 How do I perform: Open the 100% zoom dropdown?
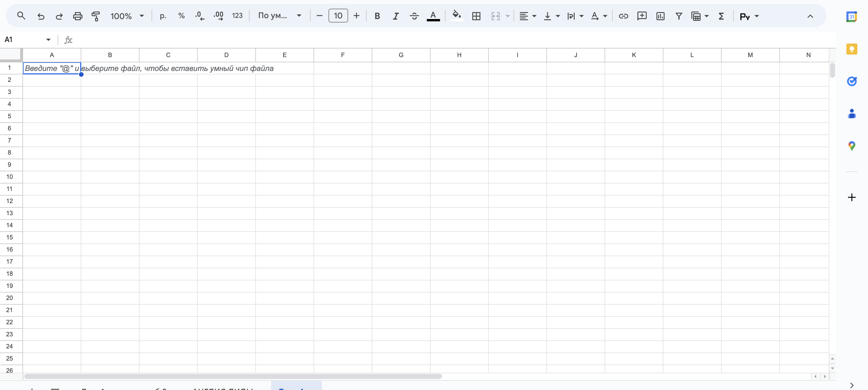(127, 16)
